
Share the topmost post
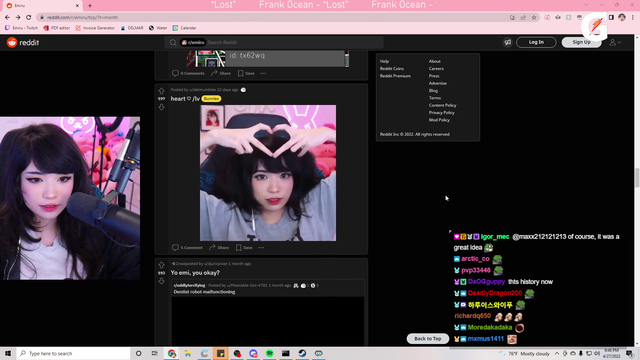[221, 73]
